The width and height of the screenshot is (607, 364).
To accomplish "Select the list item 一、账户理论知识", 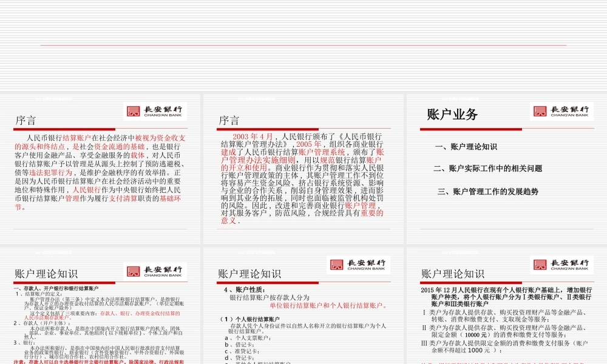I will click(x=465, y=146).
